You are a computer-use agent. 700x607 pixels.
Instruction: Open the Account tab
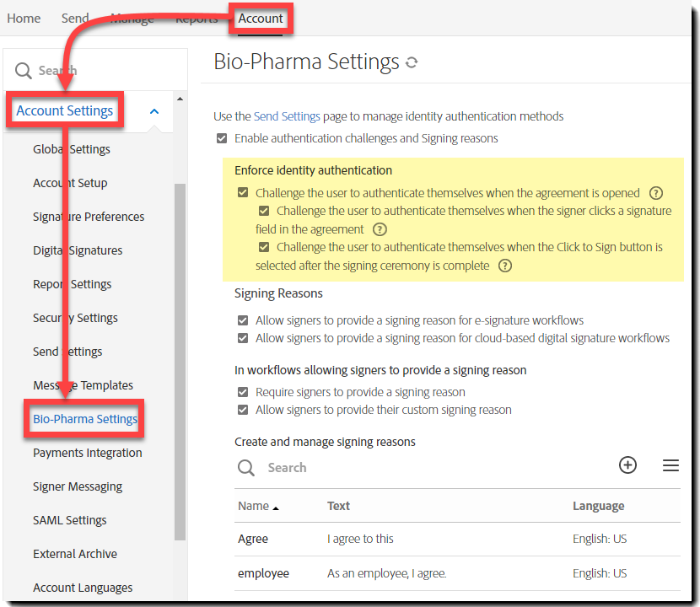tap(261, 19)
